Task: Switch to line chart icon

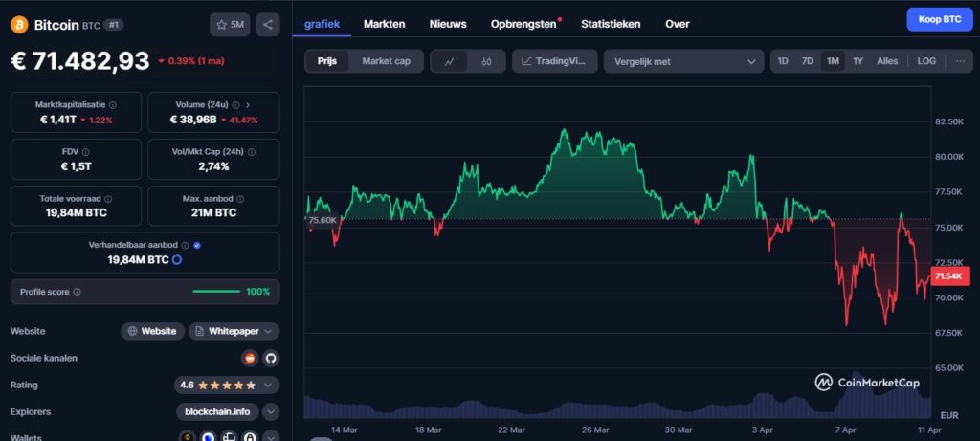Action: pos(450,61)
